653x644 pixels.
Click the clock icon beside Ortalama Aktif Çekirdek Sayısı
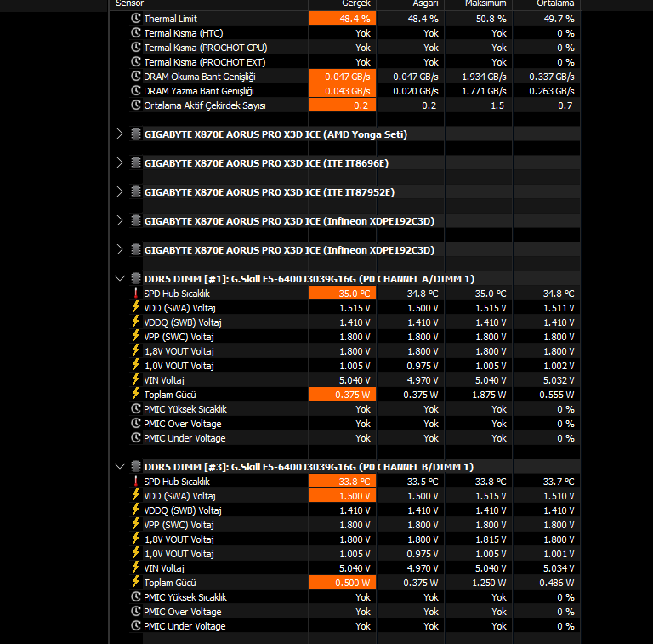tap(136, 105)
